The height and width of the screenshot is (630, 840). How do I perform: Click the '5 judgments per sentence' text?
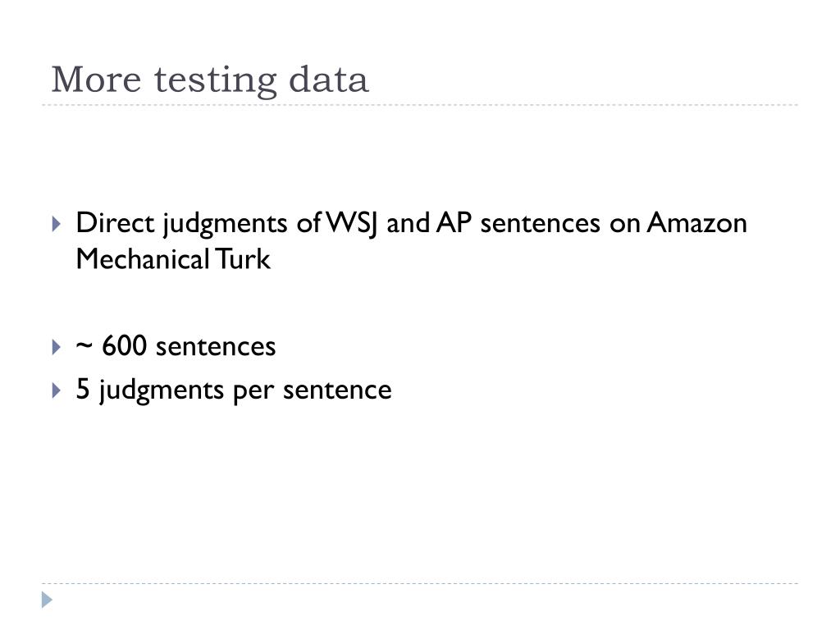click(x=234, y=390)
